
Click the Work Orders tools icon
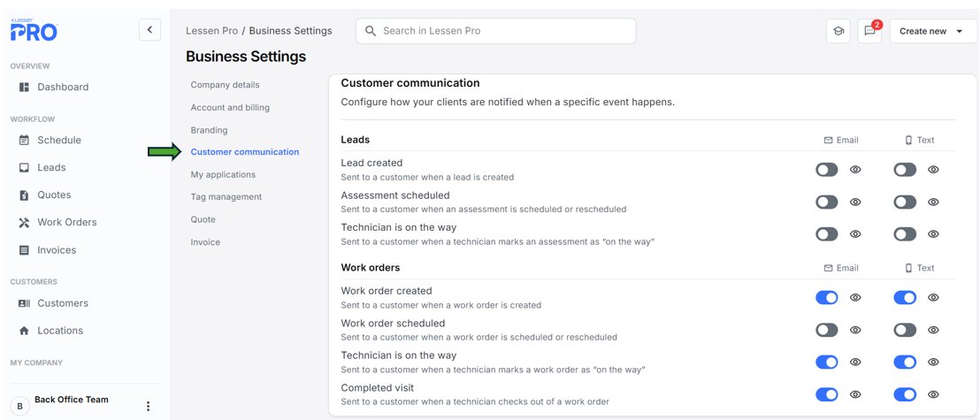click(25, 223)
